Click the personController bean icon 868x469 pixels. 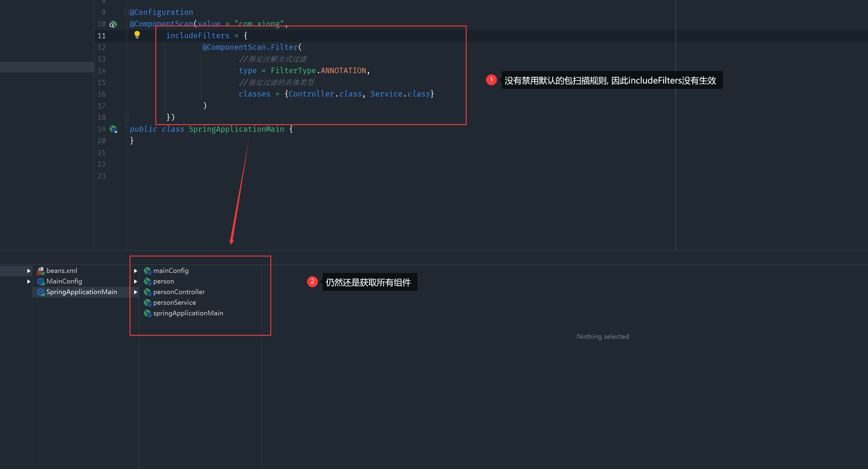147,292
